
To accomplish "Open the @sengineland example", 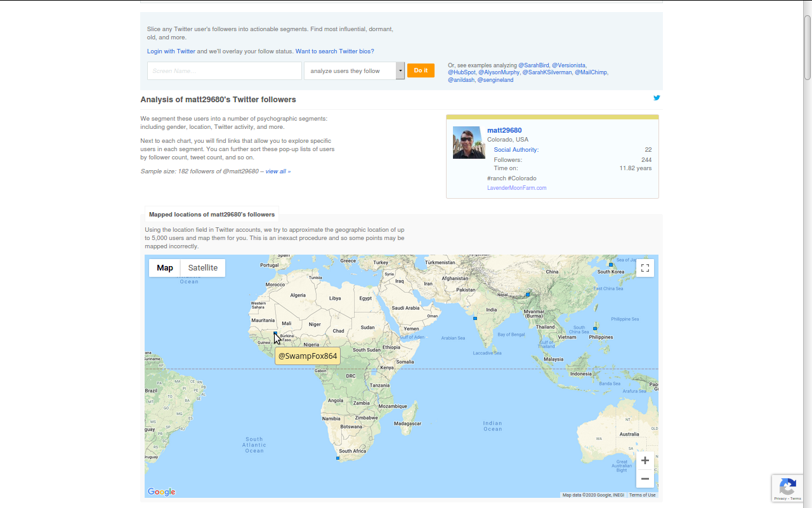I will point(495,80).
